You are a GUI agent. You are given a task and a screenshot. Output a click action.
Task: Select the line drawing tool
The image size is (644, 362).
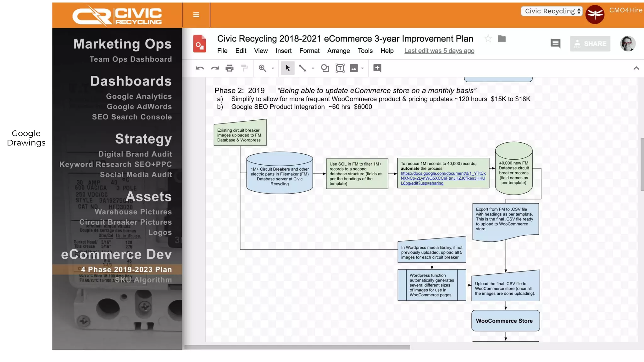click(302, 68)
